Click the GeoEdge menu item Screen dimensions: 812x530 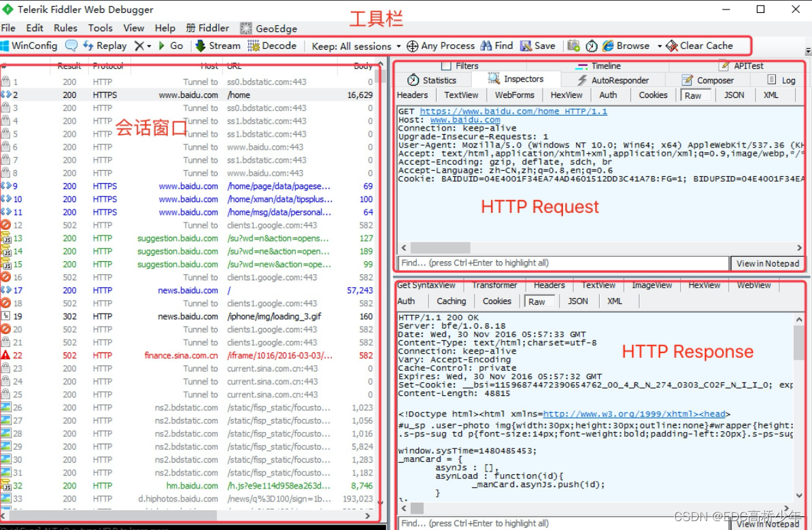pyautogui.click(x=268, y=29)
